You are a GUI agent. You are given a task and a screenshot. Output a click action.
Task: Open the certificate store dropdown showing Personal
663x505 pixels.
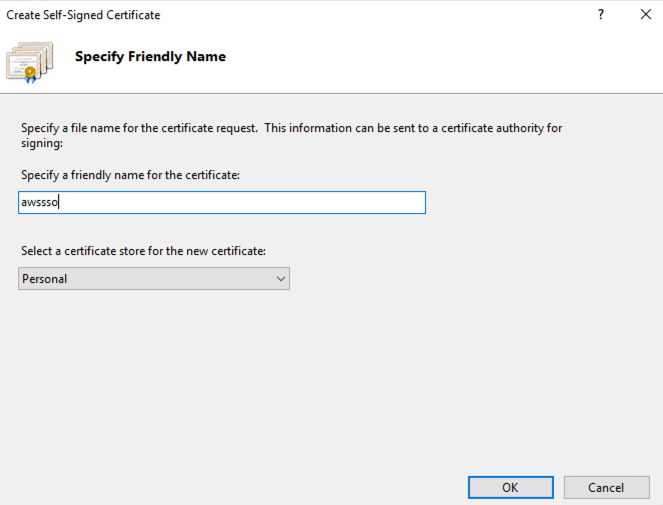tap(154, 278)
